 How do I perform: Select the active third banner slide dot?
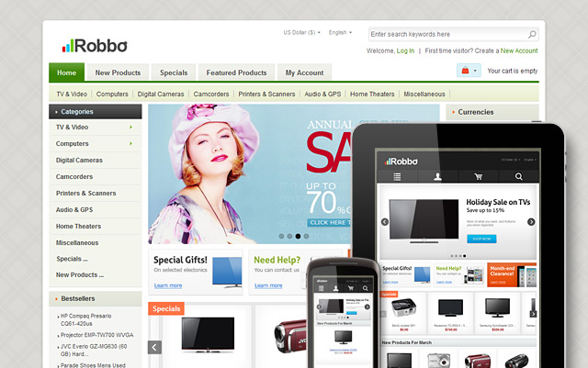[298, 236]
